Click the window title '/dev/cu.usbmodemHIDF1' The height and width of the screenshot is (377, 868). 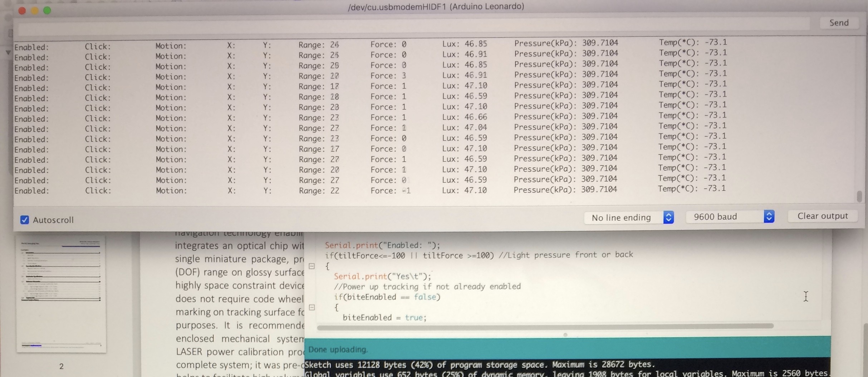(x=436, y=6)
